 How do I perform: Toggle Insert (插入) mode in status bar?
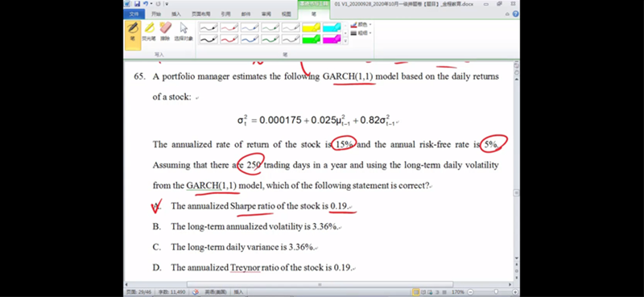coord(238,292)
